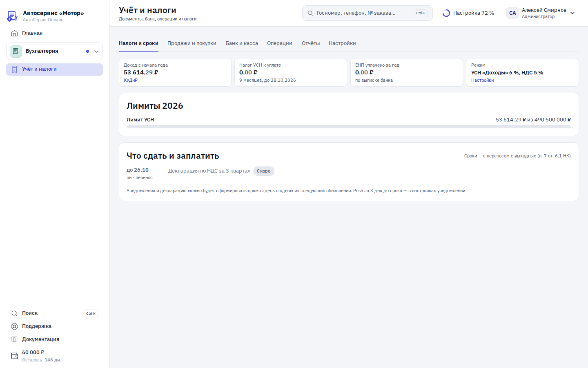Click the УСН «Доходы» 6 %, НДС 5 % text
The width and height of the screenshot is (588, 368).
[507, 73]
